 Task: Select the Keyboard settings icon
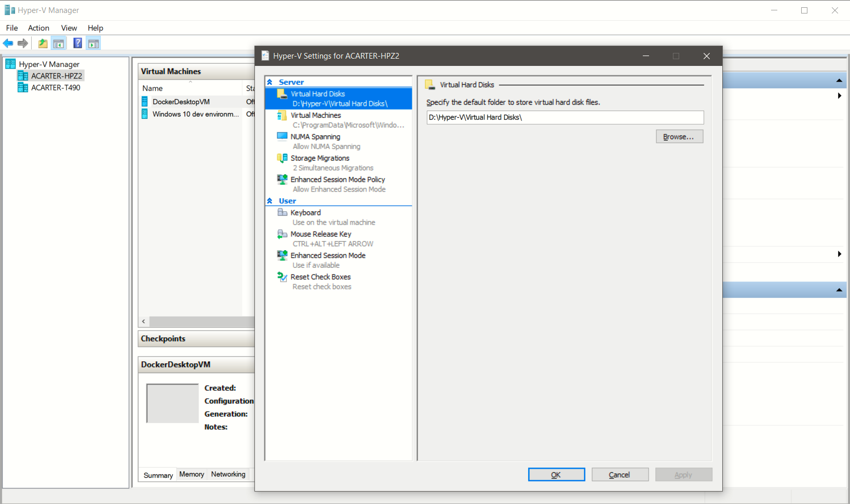tap(282, 212)
